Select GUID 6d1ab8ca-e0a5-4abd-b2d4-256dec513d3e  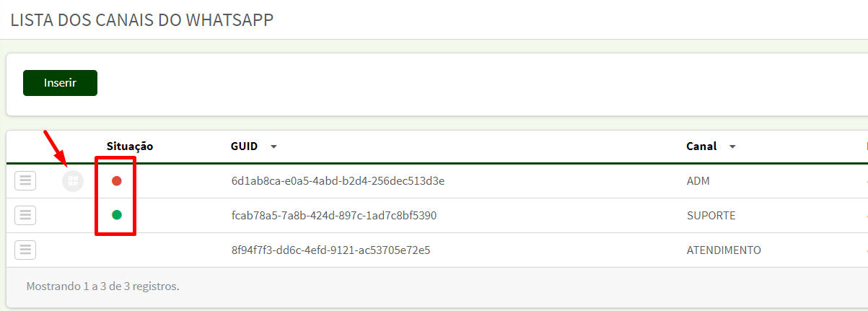coord(338,180)
